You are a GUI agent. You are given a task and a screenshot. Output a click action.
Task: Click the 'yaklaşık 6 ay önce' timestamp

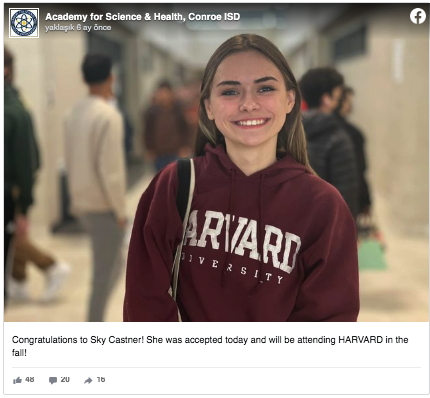coord(78,28)
